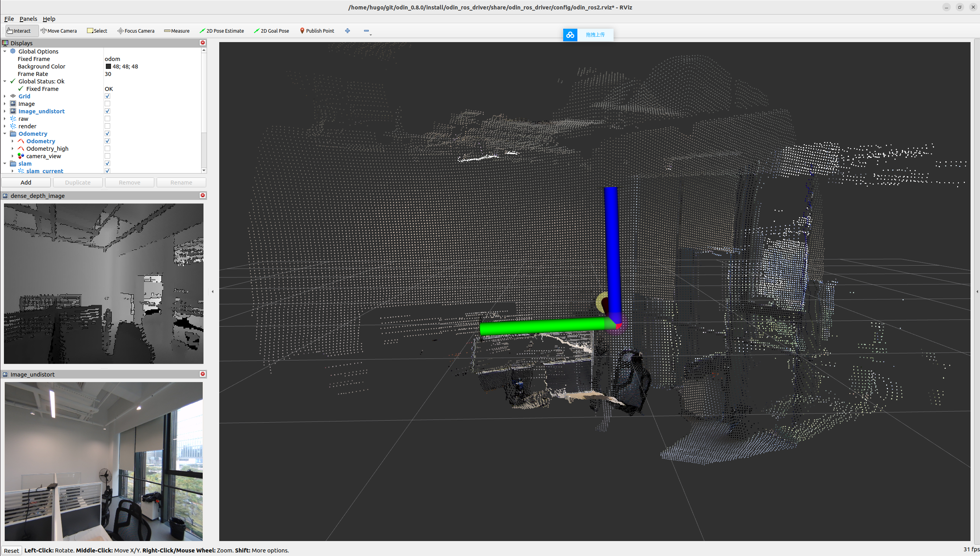980x556 pixels.
Task: Pick the 2D Pose Estimate tool
Action: 222,31
